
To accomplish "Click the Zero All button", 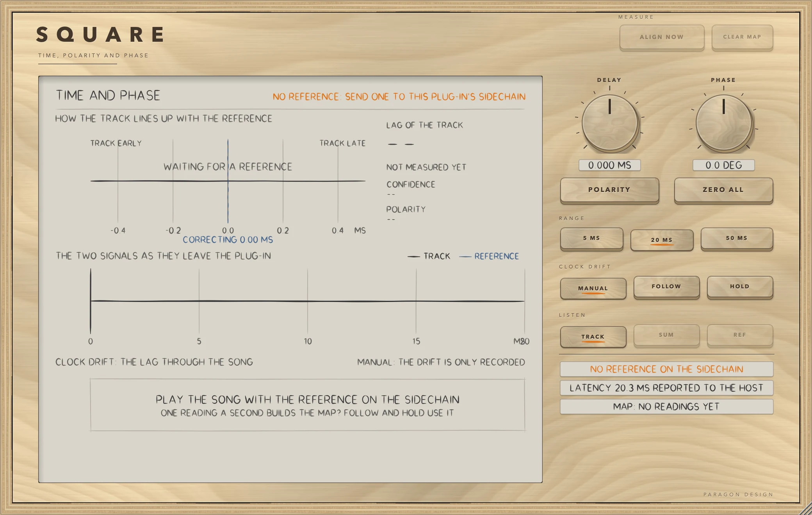I will pyautogui.click(x=724, y=190).
